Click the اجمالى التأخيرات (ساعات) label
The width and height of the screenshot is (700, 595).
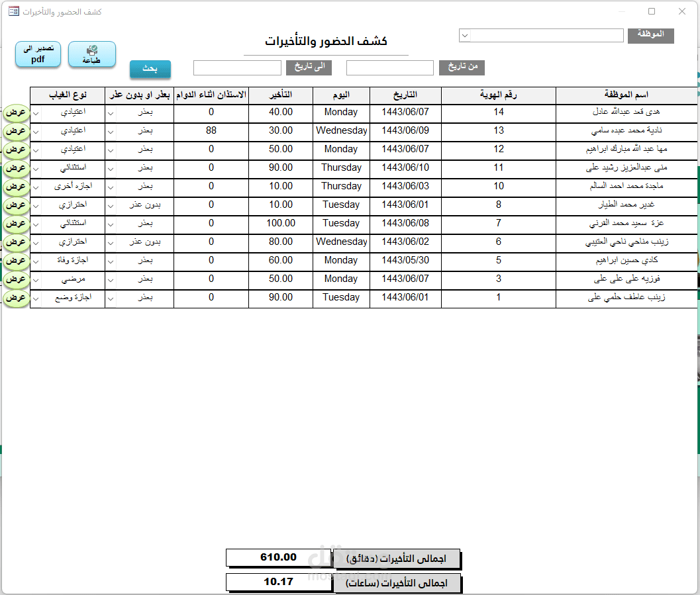point(397,583)
